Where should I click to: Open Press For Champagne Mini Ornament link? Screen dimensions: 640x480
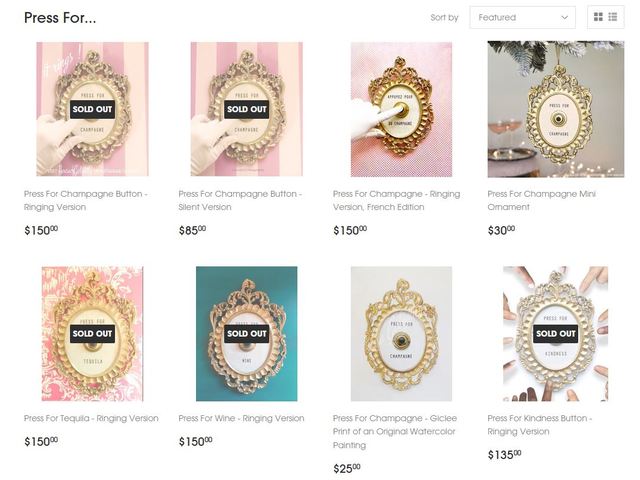coord(542,200)
